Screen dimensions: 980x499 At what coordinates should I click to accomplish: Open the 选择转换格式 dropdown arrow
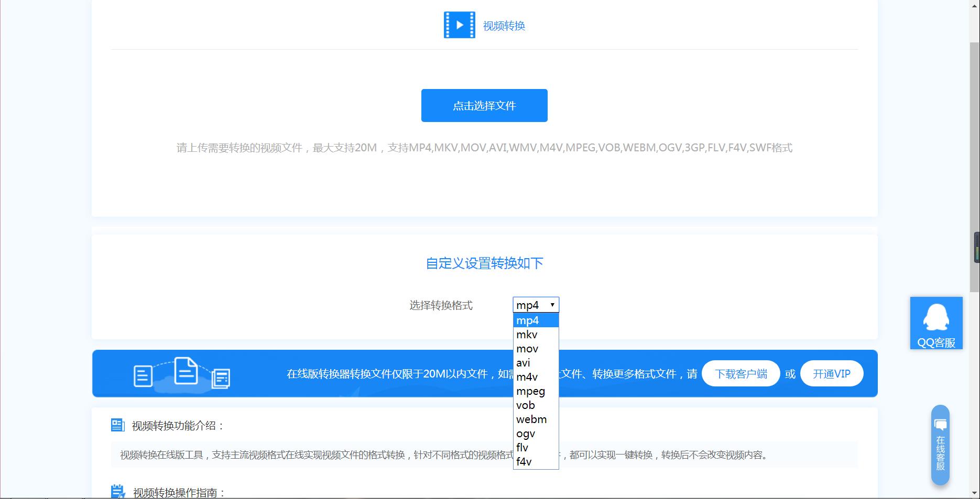[x=552, y=304]
